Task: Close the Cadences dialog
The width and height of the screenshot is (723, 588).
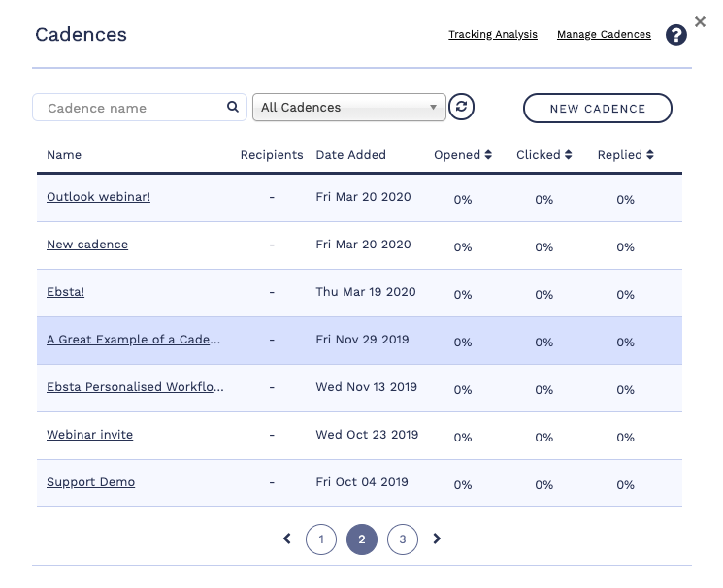Action: [700, 20]
